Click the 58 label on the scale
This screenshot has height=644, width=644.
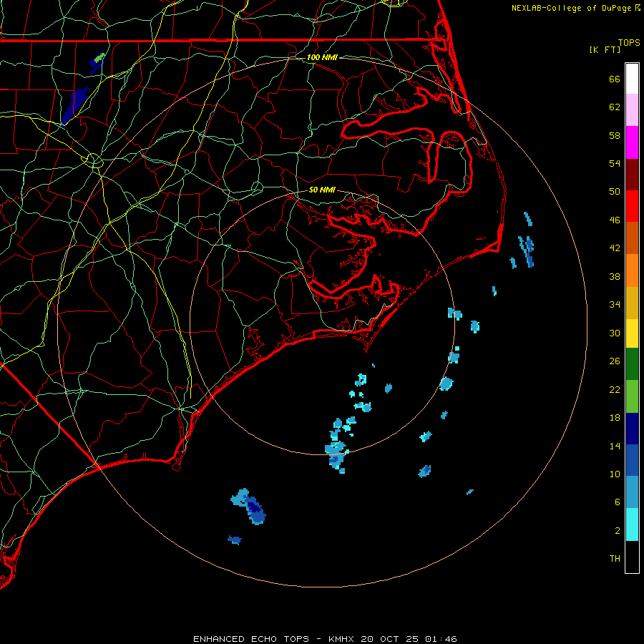615,135
